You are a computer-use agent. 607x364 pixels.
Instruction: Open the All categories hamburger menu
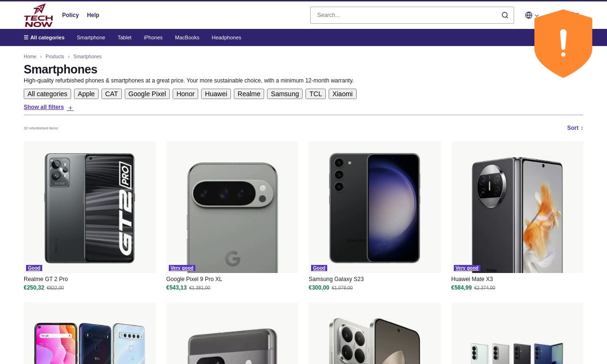click(44, 37)
